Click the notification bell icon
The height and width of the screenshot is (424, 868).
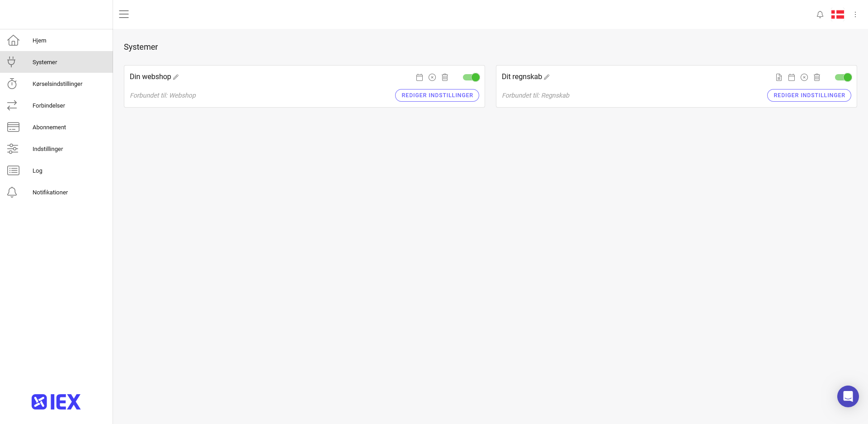820,14
